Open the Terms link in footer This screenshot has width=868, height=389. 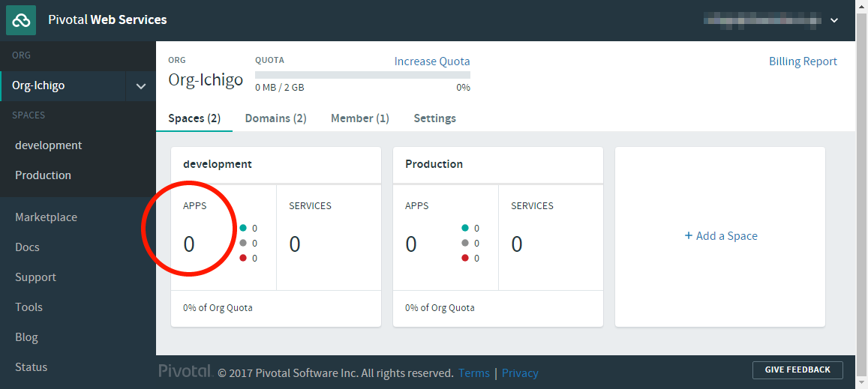coord(474,373)
